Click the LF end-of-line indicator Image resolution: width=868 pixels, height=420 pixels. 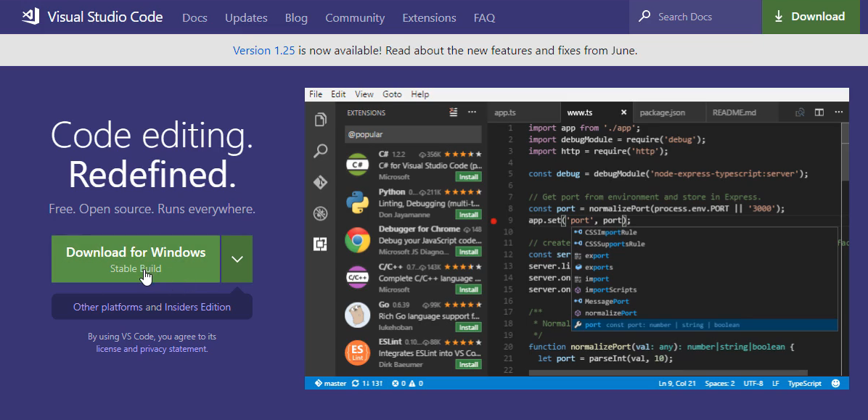click(x=776, y=383)
